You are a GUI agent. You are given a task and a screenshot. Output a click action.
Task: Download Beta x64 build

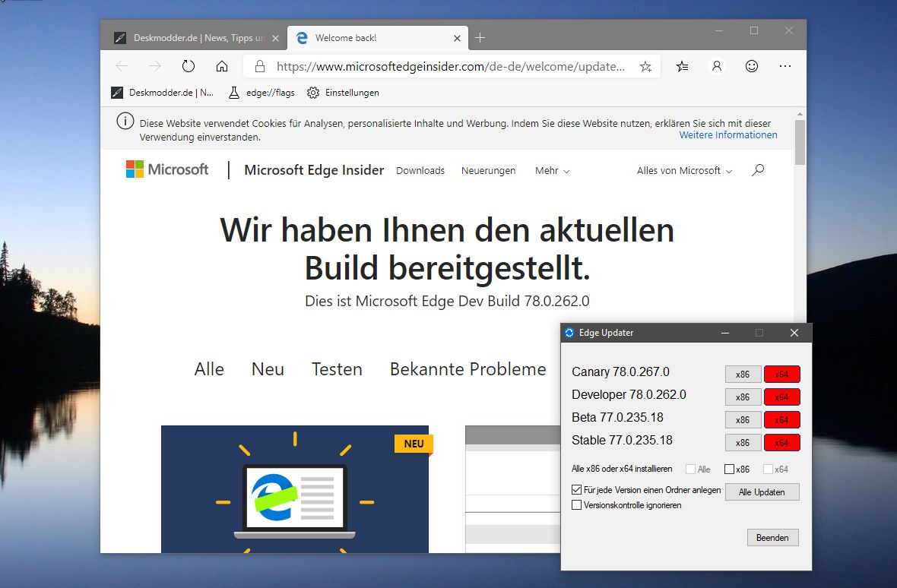click(781, 420)
